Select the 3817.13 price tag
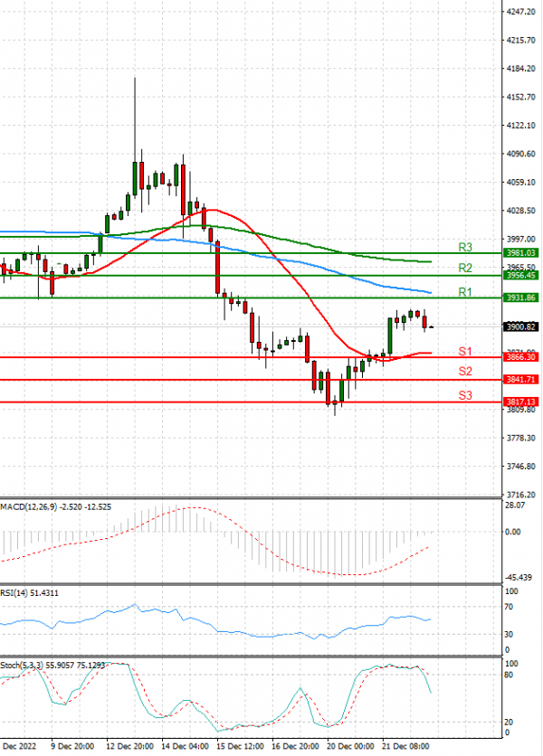This screenshot has height=756, width=543. tap(520, 402)
